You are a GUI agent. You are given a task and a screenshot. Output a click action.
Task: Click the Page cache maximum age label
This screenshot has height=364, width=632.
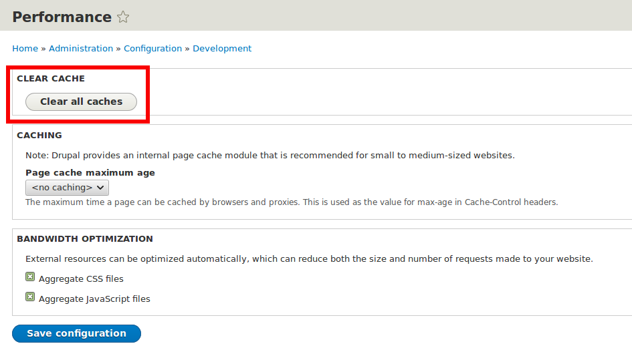pos(90,173)
